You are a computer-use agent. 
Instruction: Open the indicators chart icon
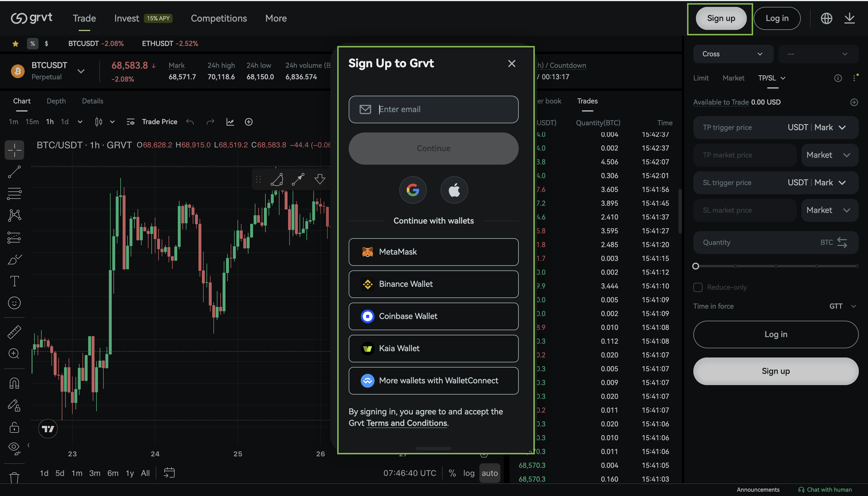click(230, 122)
